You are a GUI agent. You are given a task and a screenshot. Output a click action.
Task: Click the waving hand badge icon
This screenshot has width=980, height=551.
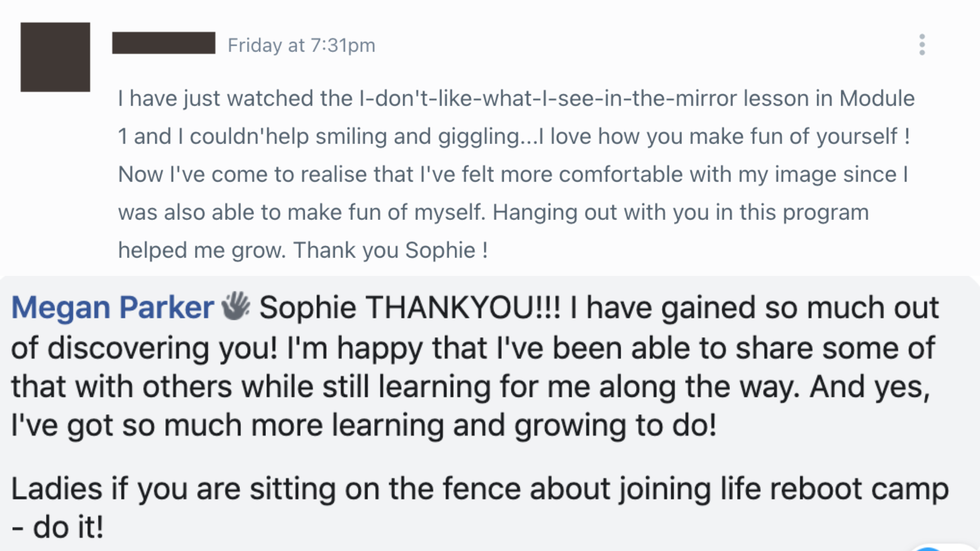[x=235, y=306]
